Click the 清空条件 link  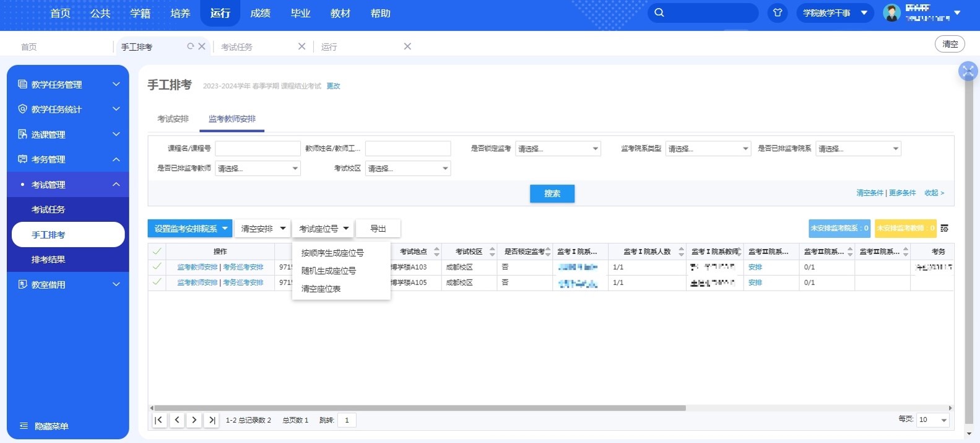(870, 193)
